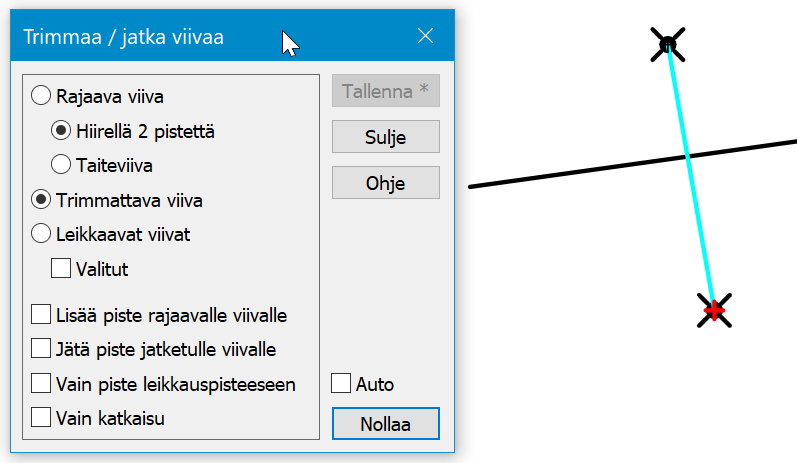Image resolution: width=797 pixels, height=463 pixels.
Task: Select the Leikkaavat viivat radio button
Action: point(41,234)
